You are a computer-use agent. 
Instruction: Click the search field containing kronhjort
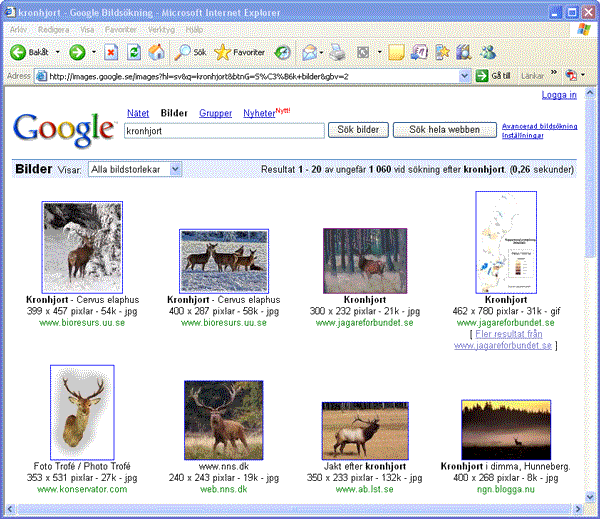tap(224, 130)
